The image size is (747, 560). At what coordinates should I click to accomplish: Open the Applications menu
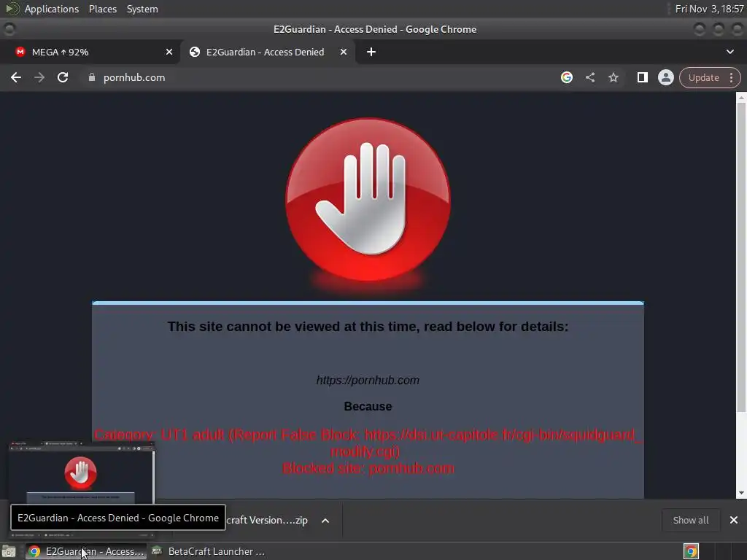pyautogui.click(x=52, y=9)
